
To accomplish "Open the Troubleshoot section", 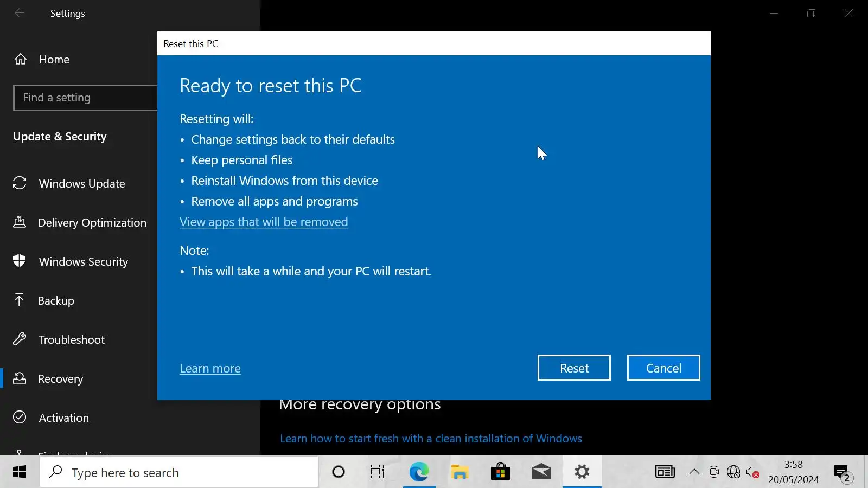I will pyautogui.click(x=59, y=339).
